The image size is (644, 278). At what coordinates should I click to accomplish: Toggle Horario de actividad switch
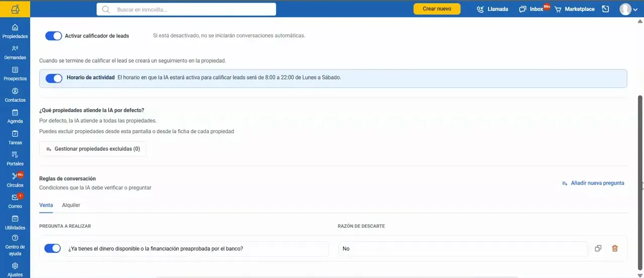[x=53, y=78]
